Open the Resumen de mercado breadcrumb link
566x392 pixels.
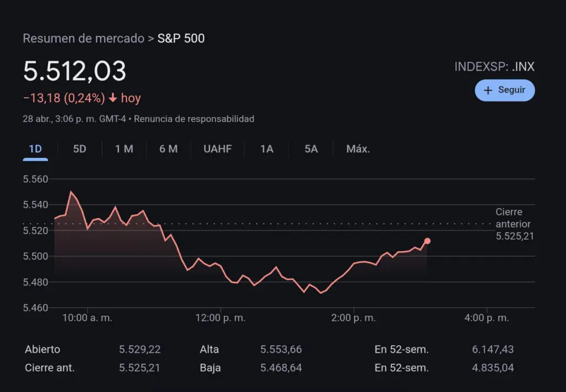[x=83, y=38]
